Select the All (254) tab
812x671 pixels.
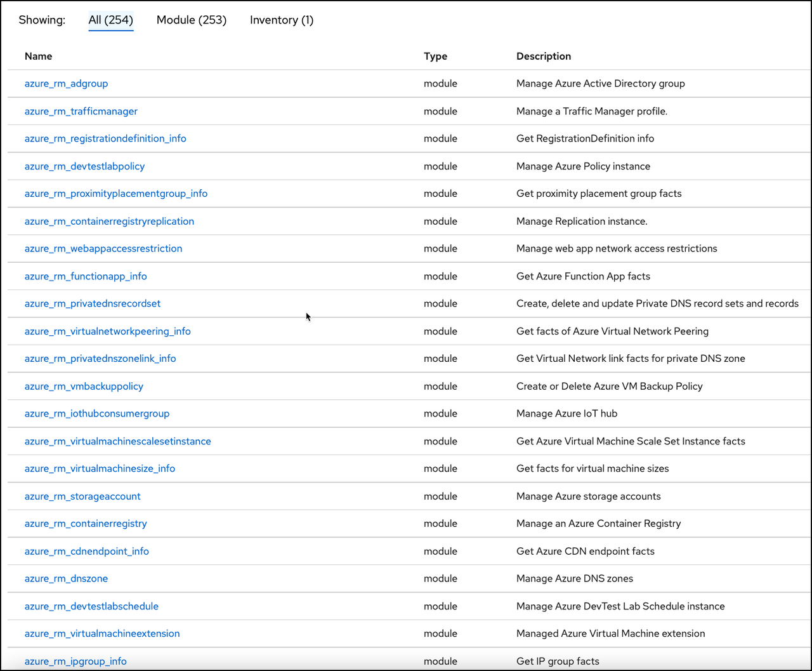(x=111, y=20)
